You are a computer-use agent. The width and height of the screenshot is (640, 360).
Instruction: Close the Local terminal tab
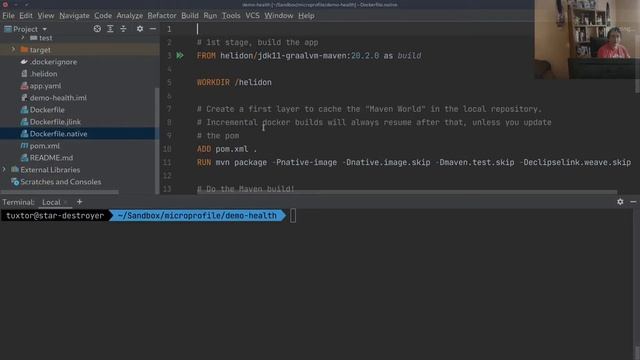pos(65,202)
